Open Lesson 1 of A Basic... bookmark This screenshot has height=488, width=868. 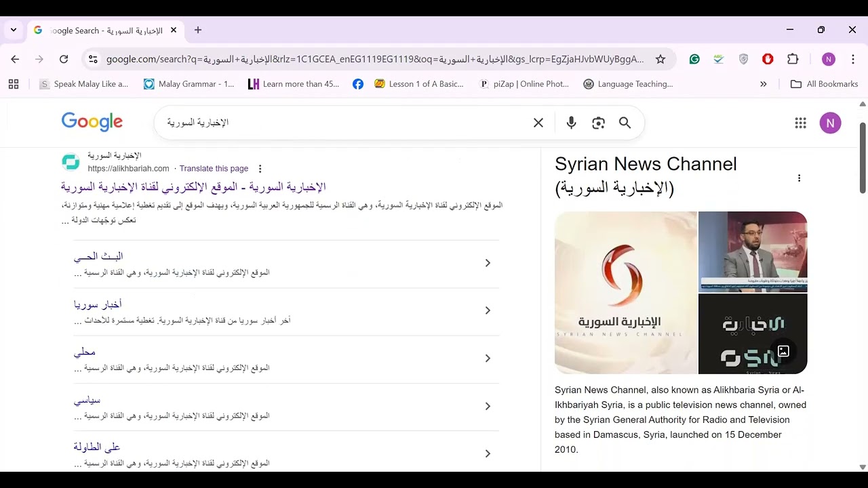tap(419, 84)
